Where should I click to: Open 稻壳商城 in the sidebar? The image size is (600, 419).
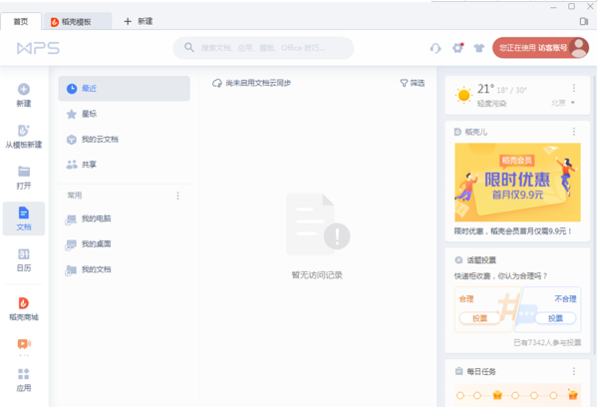24,308
